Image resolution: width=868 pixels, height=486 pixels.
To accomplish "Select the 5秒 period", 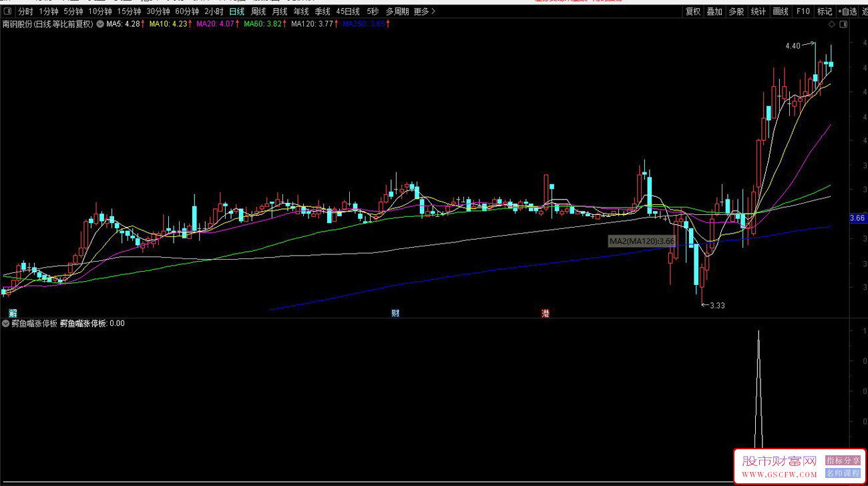I will pyautogui.click(x=373, y=11).
